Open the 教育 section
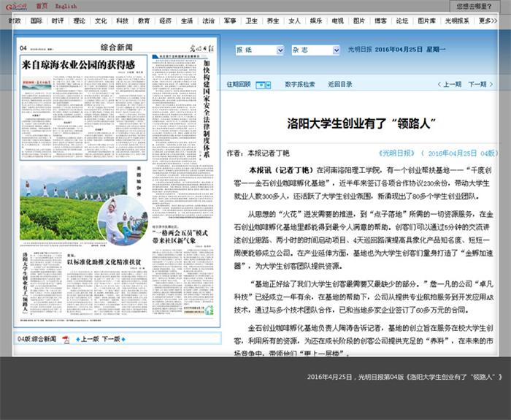This screenshot has width=511, height=420. 144,21
